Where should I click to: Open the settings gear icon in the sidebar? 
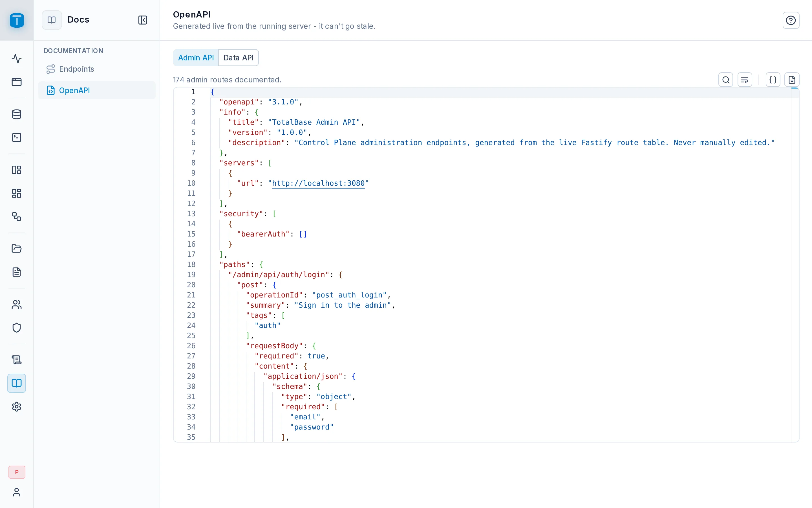tap(17, 406)
